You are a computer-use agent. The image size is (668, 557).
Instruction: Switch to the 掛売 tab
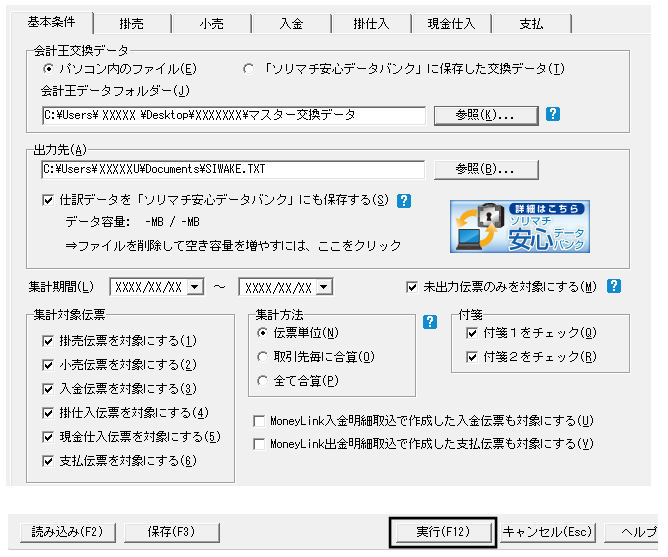coord(132,23)
